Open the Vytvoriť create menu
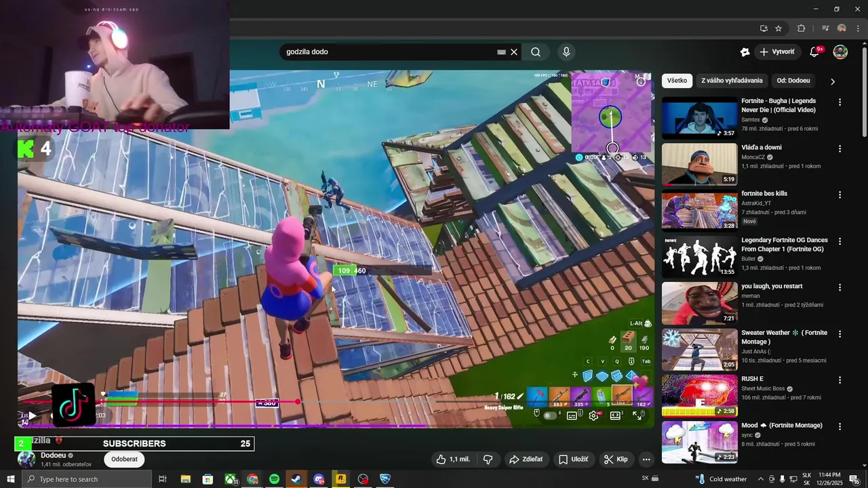 777,52
